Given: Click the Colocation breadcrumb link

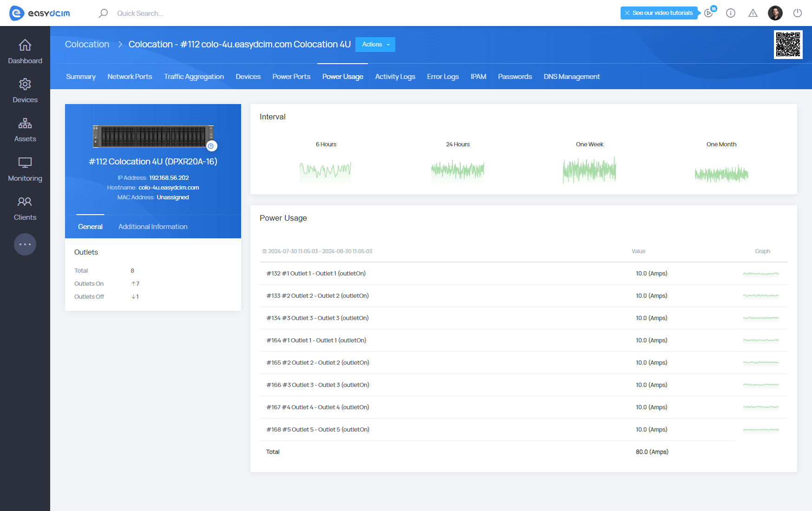Looking at the screenshot, I should tap(87, 44).
